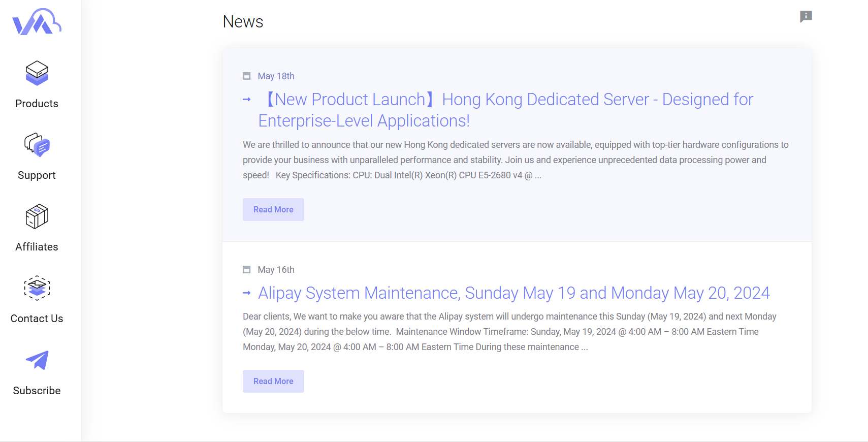Select the Support chat bubbles icon
Screen dimensions: 868x442
pos(37,145)
